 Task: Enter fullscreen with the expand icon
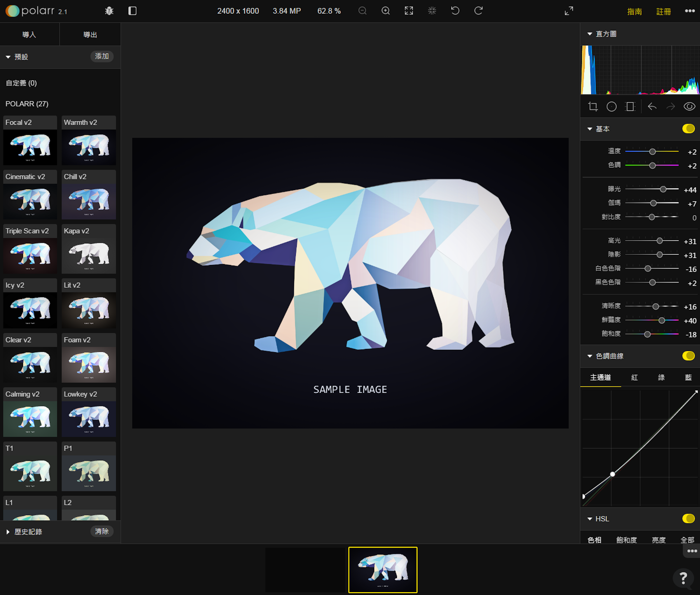pyautogui.click(x=569, y=11)
